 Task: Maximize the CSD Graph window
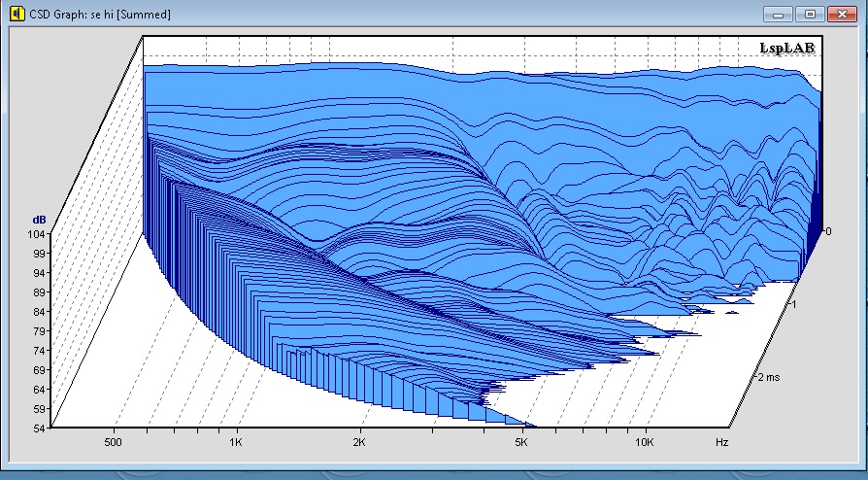(811, 14)
